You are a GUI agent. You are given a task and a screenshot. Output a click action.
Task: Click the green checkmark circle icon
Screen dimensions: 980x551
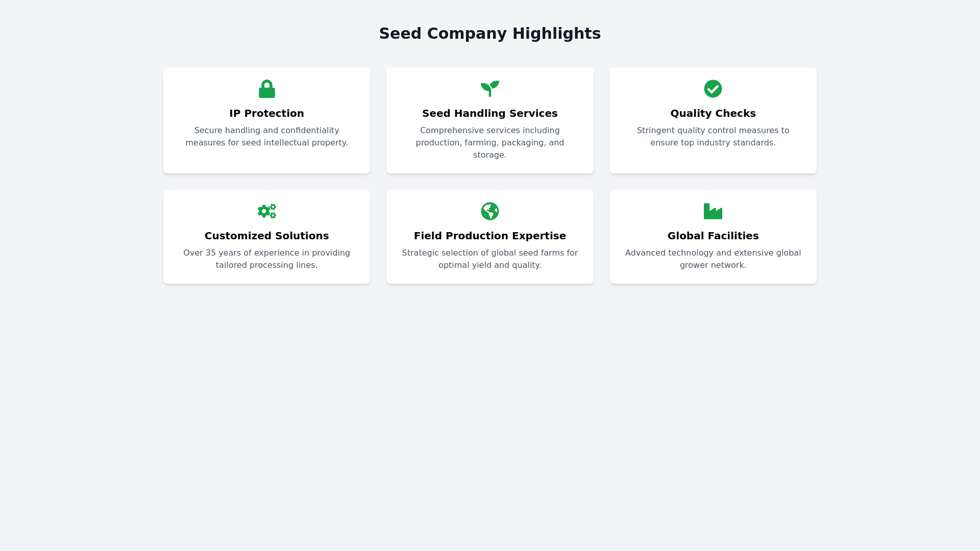click(713, 89)
